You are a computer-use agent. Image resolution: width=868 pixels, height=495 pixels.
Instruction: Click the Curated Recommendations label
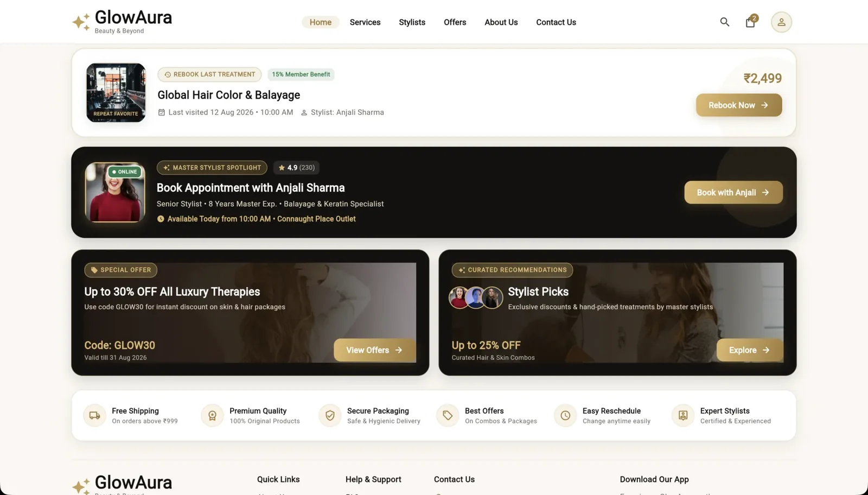click(512, 270)
